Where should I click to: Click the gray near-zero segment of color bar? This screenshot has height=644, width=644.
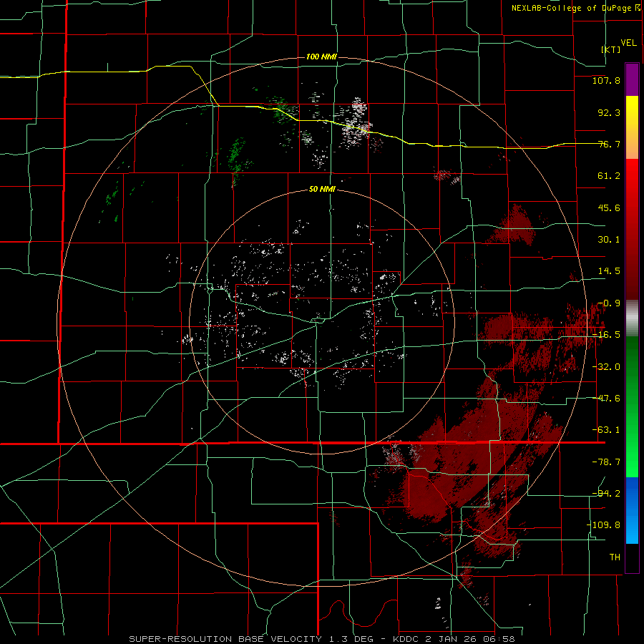[632, 318]
